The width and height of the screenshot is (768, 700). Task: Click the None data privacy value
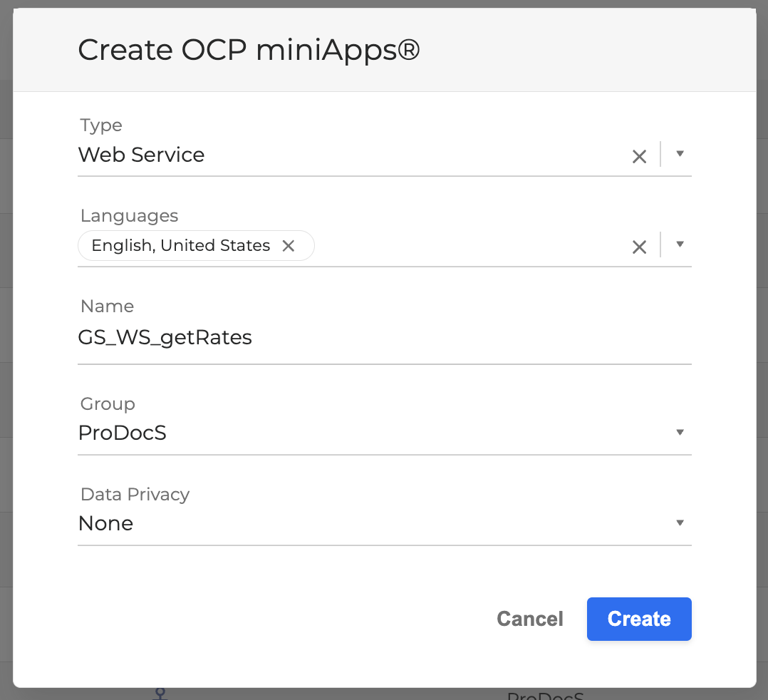[x=105, y=523]
